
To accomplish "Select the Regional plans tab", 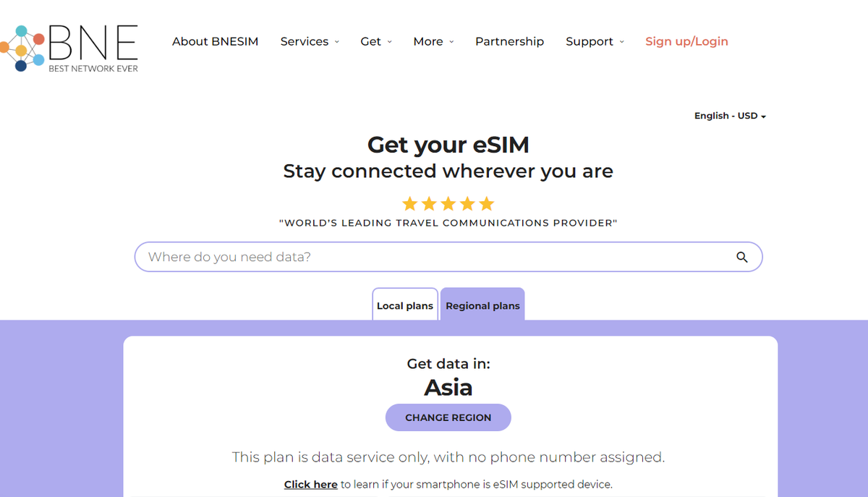I will pyautogui.click(x=482, y=305).
